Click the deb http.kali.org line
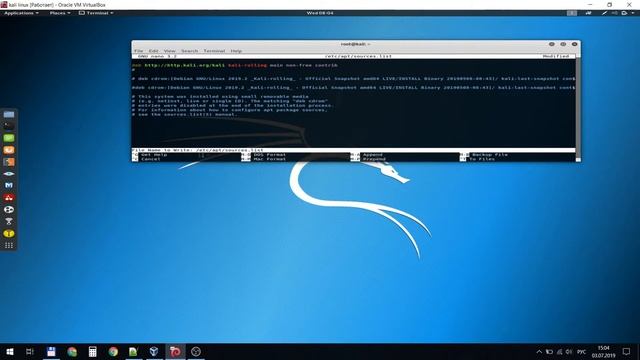 pos(235,65)
